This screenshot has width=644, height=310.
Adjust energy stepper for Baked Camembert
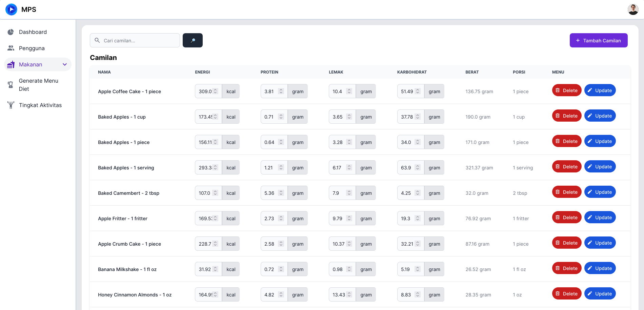(215, 193)
